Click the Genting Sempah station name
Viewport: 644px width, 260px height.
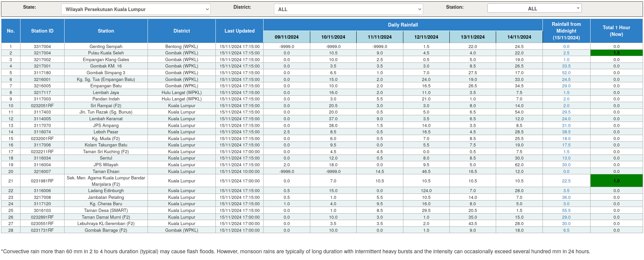[106, 47]
